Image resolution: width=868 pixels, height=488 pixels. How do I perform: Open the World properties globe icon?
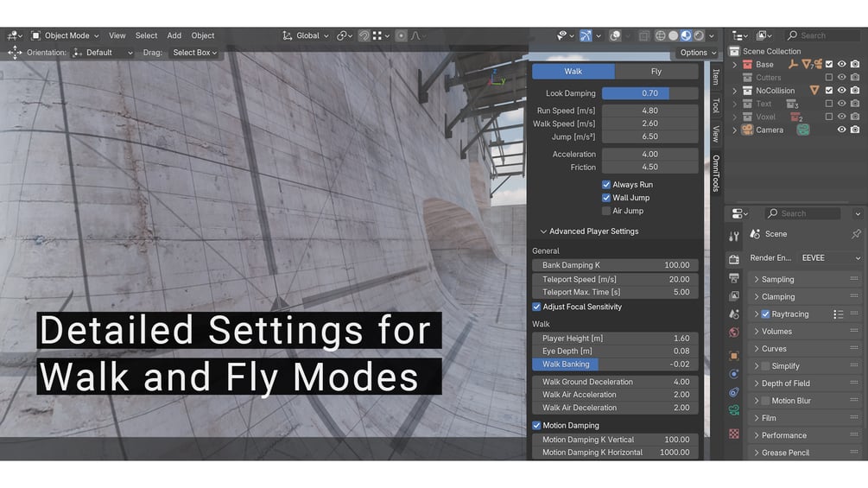coord(734,332)
